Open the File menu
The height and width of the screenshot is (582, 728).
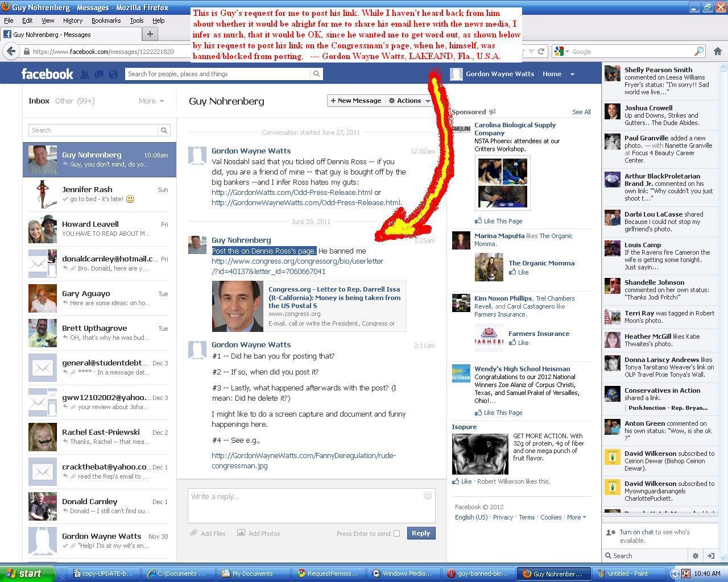[9, 20]
